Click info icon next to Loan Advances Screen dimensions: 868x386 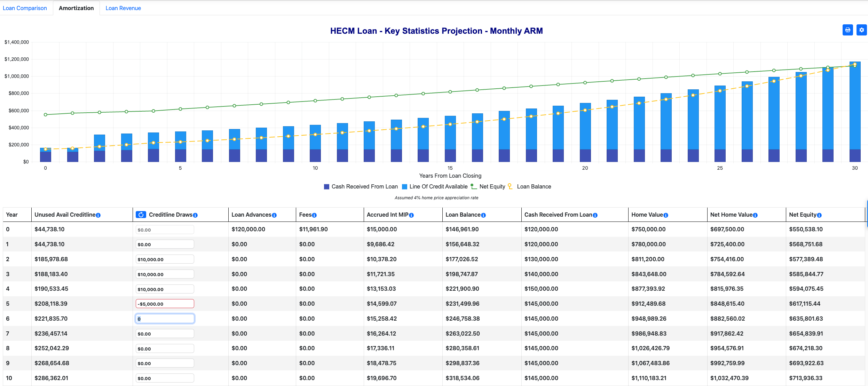(274, 215)
